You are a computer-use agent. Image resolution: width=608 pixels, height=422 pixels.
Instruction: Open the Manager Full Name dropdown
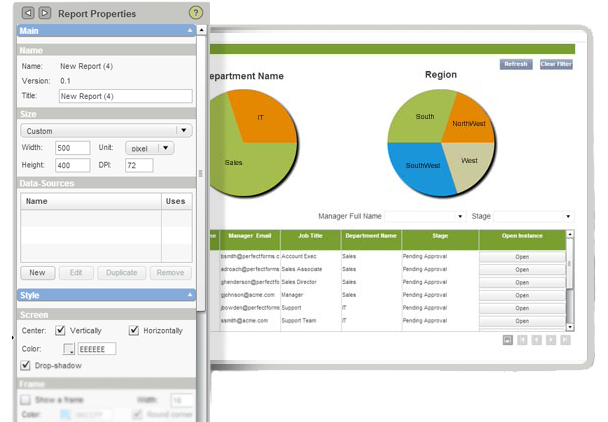(x=425, y=216)
